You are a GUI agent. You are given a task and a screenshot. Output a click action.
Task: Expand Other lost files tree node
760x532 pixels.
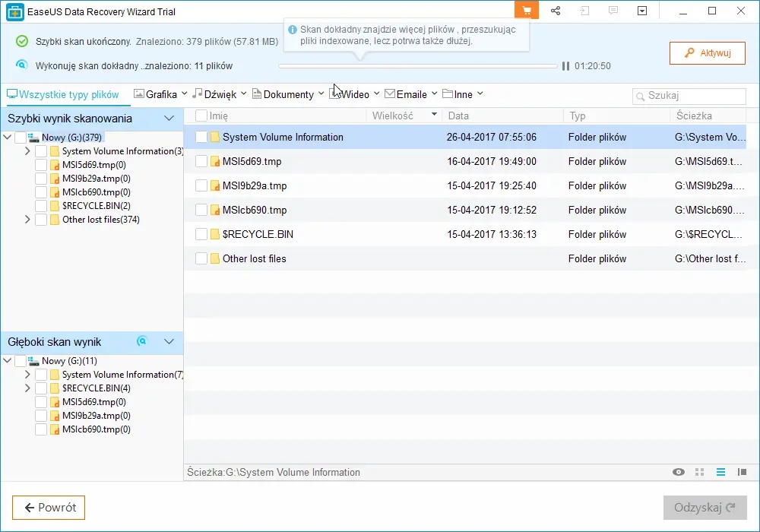pyautogui.click(x=28, y=220)
